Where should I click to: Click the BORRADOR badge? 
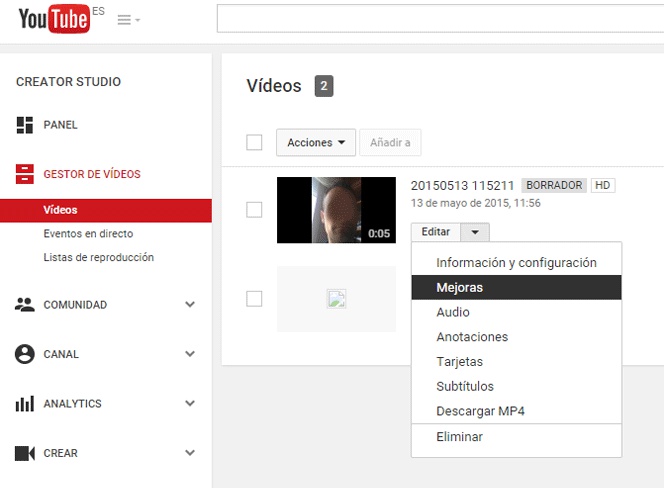tap(554, 185)
